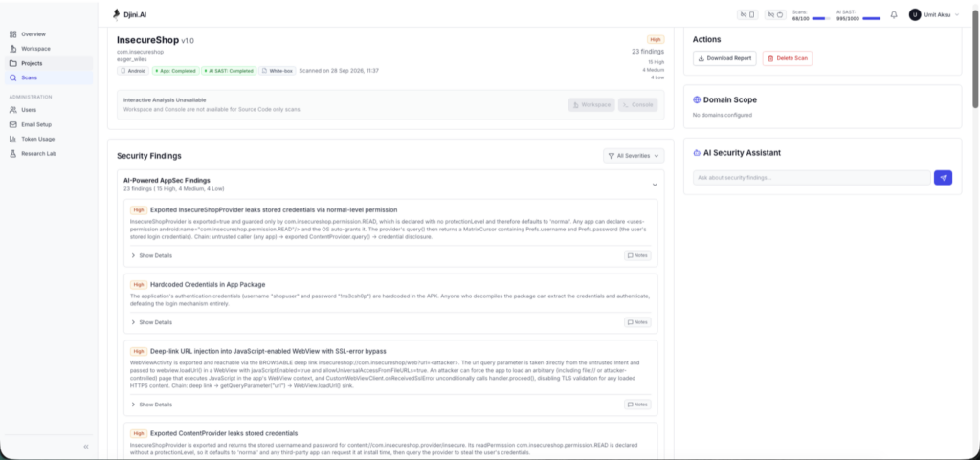
Task: Click the disabled Console button
Action: click(637, 105)
